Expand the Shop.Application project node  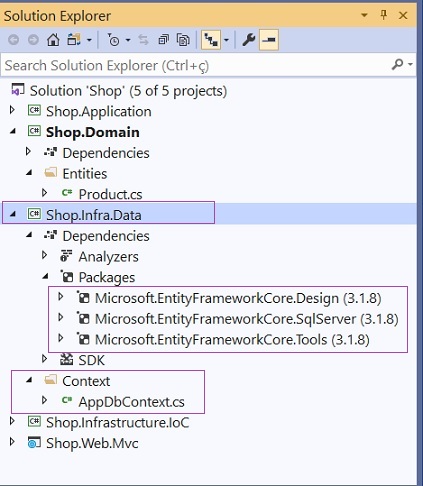point(12,110)
